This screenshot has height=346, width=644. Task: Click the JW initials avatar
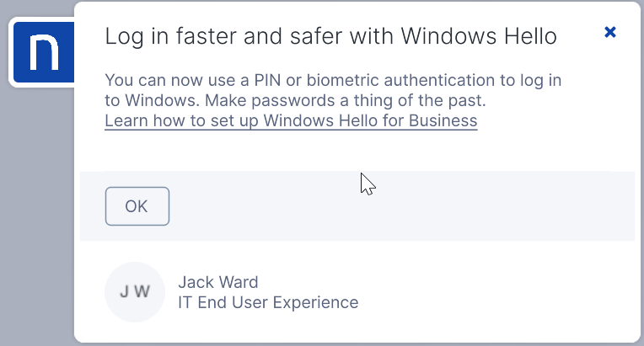(x=135, y=292)
